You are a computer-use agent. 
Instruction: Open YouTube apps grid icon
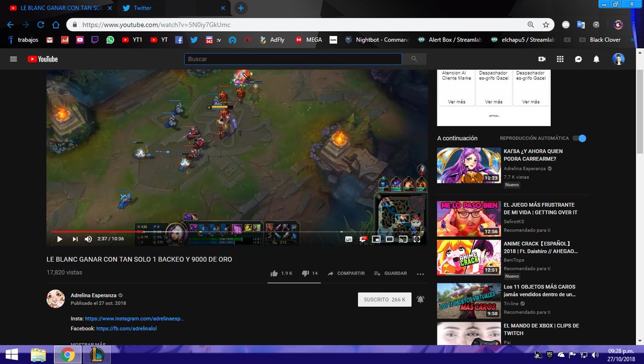560,59
